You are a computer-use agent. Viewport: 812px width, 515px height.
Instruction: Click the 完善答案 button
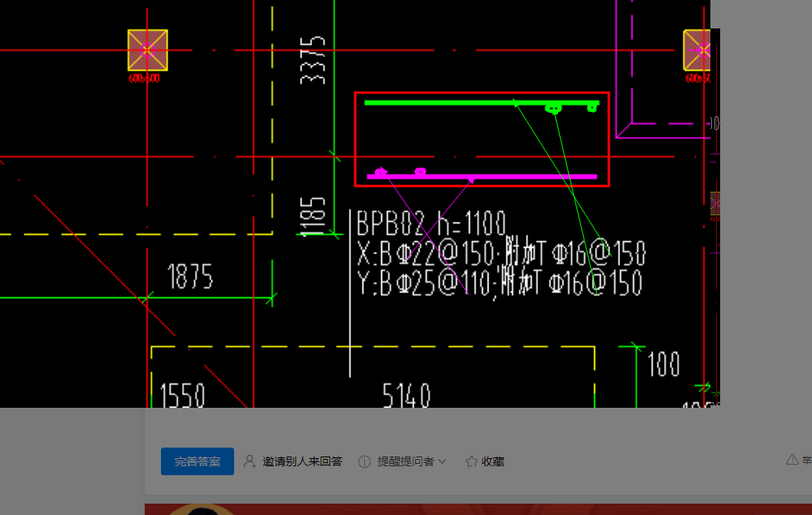(198, 461)
